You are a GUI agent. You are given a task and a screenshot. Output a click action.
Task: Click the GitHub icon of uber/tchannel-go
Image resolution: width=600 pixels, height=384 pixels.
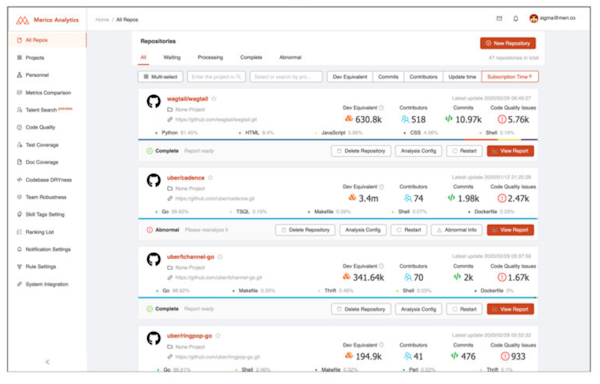(154, 260)
